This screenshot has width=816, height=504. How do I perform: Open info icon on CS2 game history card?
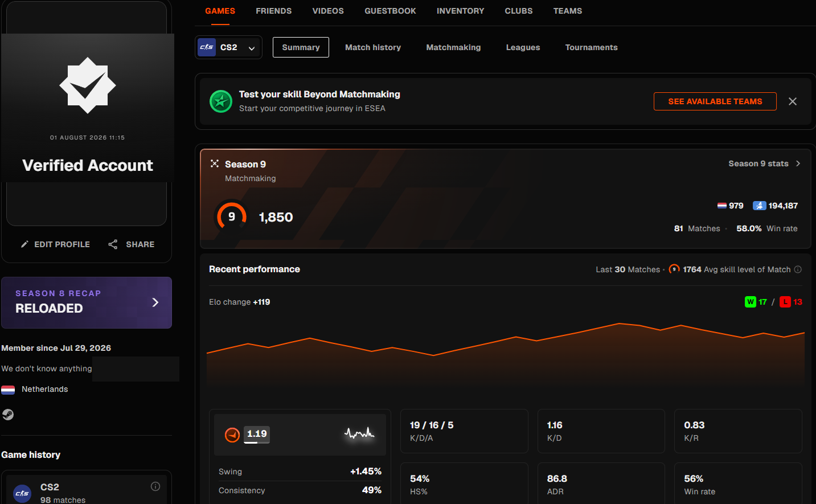click(x=155, y=486)
